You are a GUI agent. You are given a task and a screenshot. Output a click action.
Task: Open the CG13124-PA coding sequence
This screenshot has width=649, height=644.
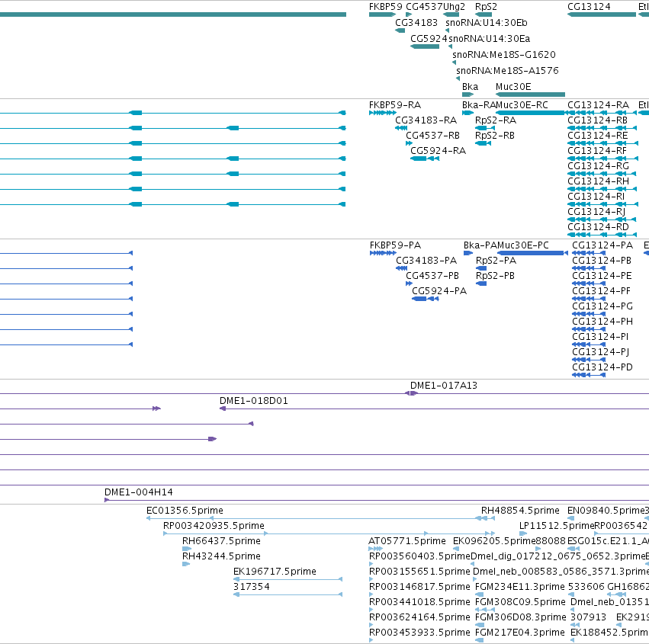point(589,253)
